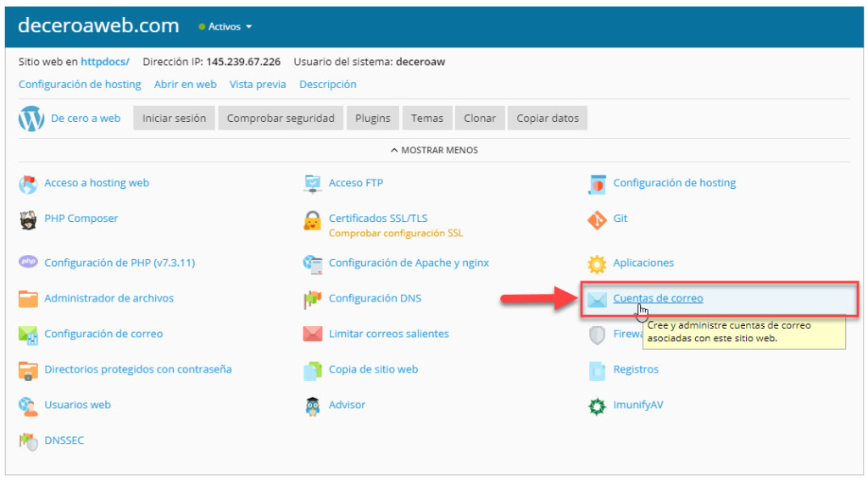Click the Acceso FTP icon
This screenshot has height=498, width=868.
click(x=313, y=184)
